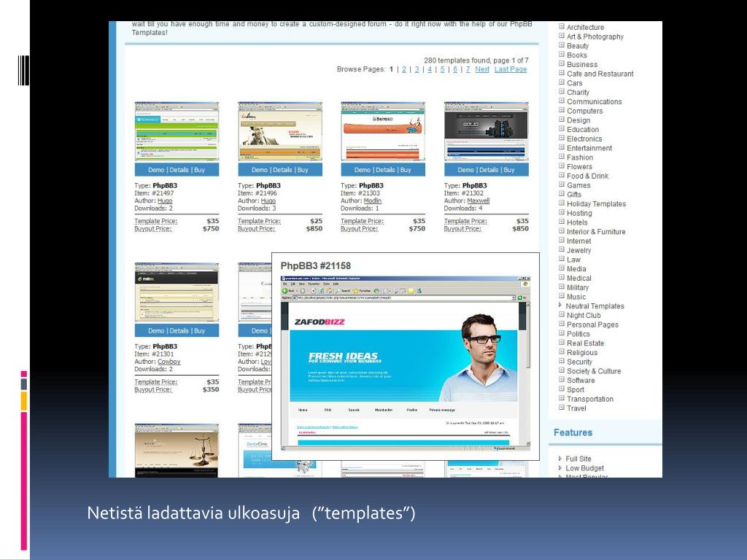Open thumbnail of template item #21496
This screenshot has width=747, height=560.
coord(280,131)
